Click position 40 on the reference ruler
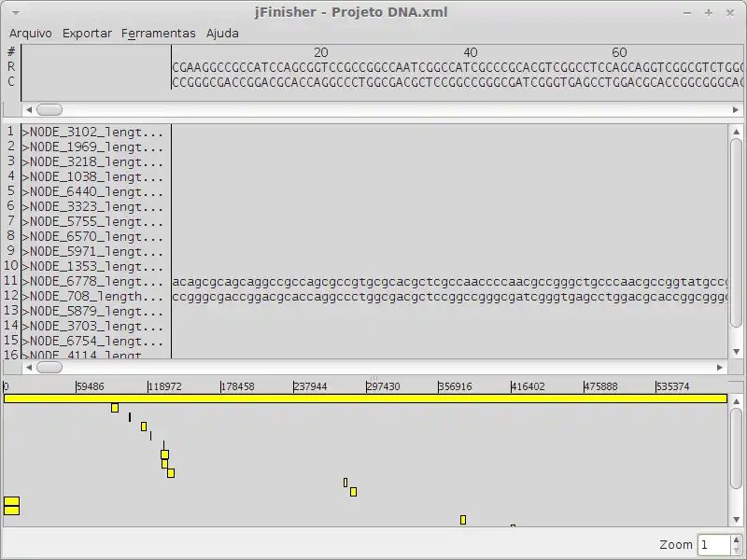This screenshot has width=747, height=560. pyautogui.click(x=471, y=52)
